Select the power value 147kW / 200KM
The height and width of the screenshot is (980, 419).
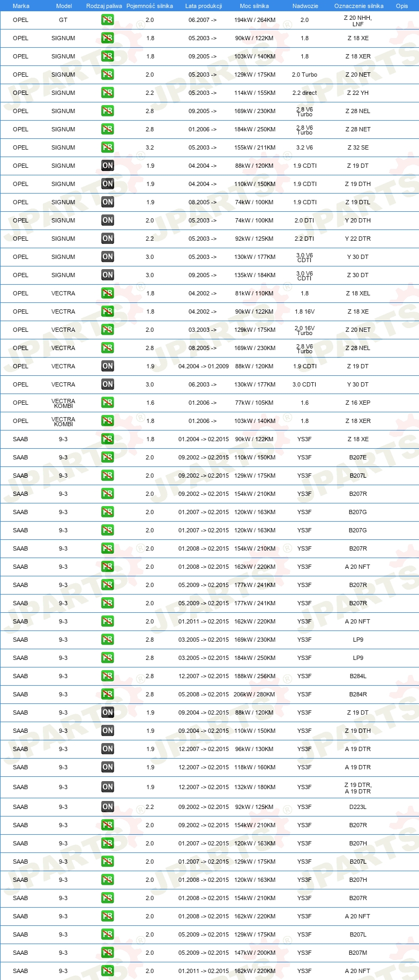(255, 953)
